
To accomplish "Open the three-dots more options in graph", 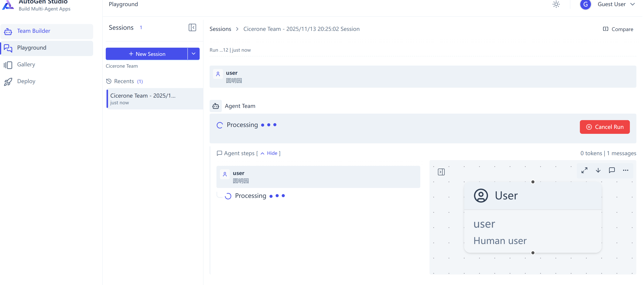I will click(625, 170).
